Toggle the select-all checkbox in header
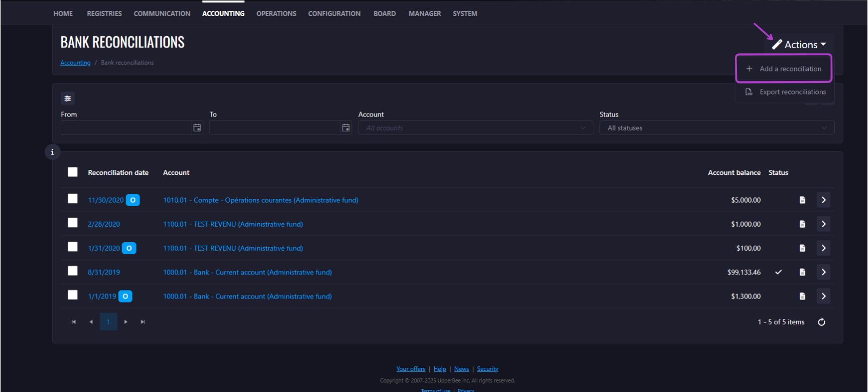 (x=73, y=172)
